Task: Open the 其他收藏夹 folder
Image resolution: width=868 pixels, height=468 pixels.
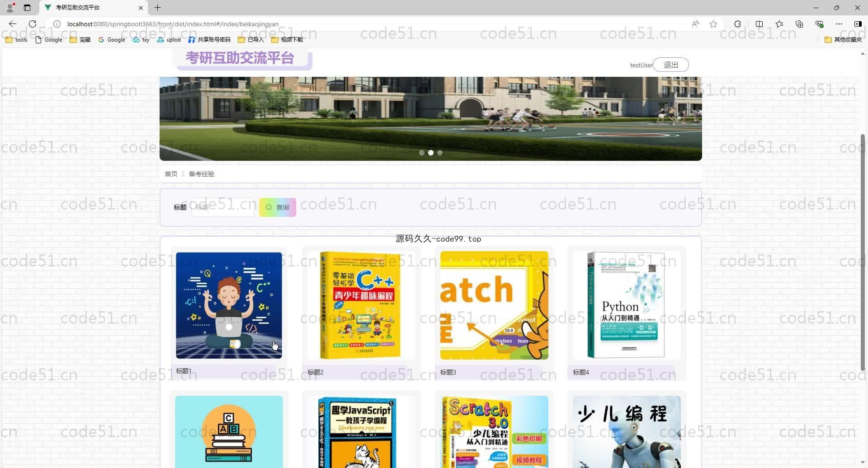Action: (843, 40)
